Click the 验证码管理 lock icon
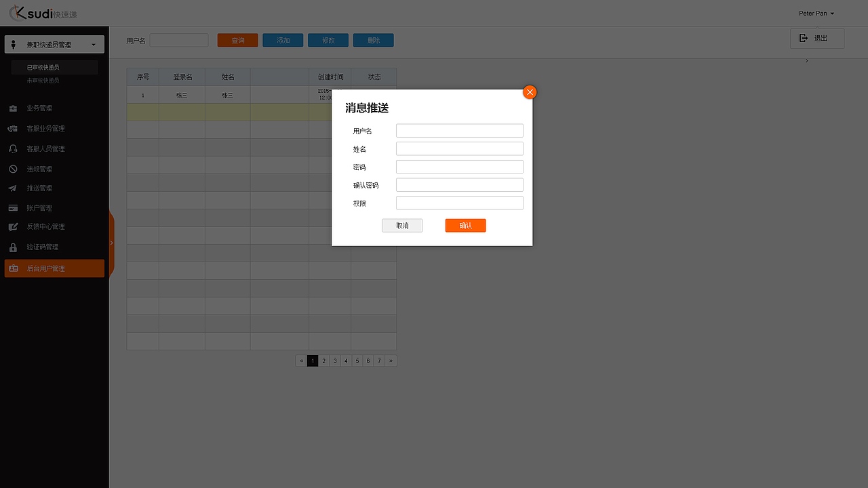The image size is (868, 488). click(13, 247)
